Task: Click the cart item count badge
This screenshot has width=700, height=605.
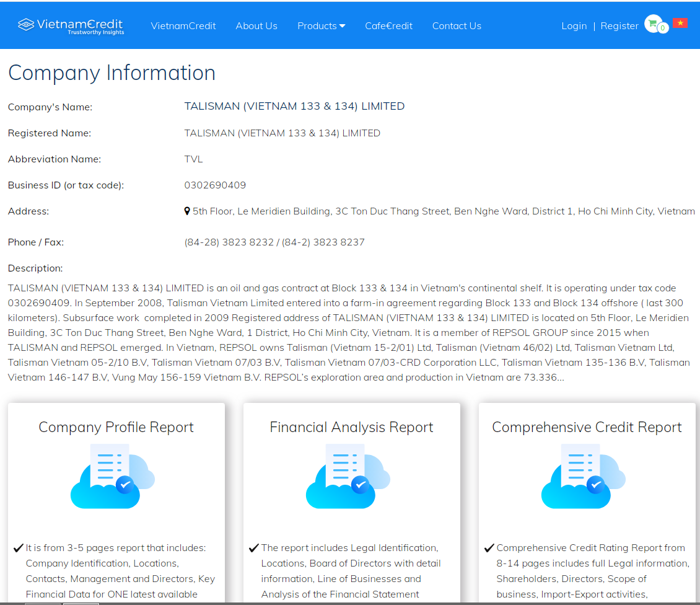Action: click(662, 28)
